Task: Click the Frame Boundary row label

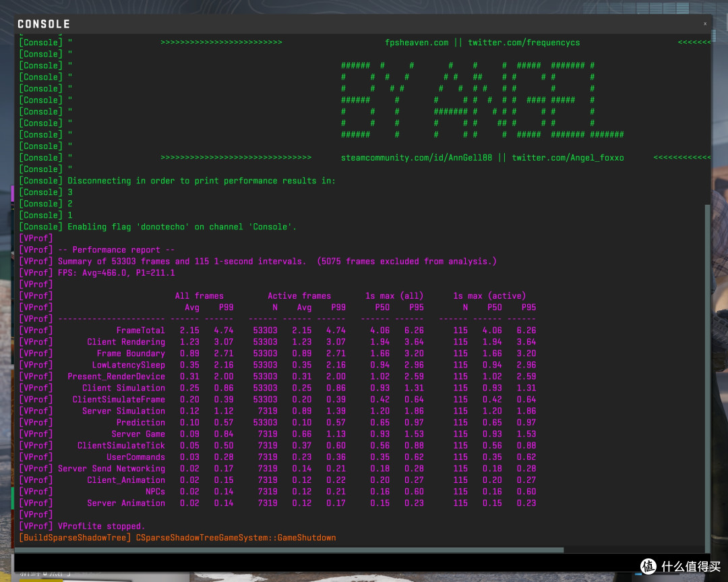Action: [x=131, y=353]
